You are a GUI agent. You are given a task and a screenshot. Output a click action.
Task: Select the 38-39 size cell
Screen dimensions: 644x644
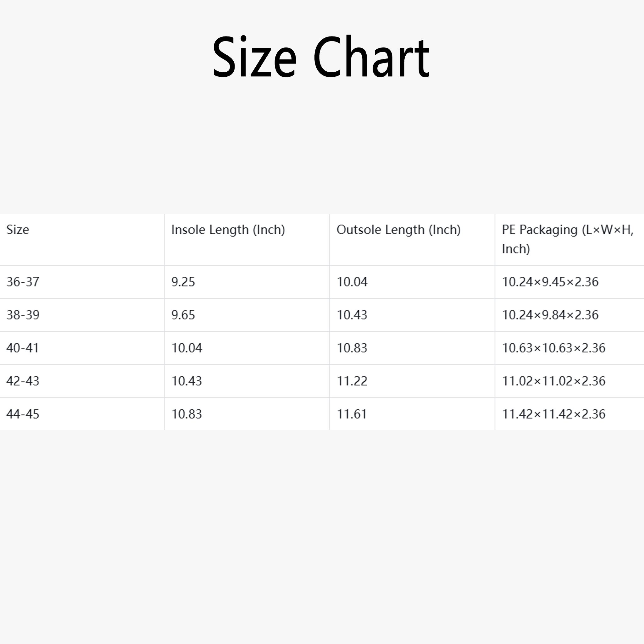click(x=23, y=315)
